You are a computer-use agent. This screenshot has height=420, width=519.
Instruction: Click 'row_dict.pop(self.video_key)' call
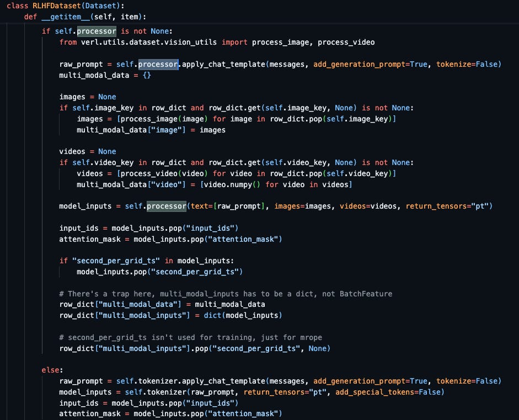pyautogui.click(x=331, y=173)
